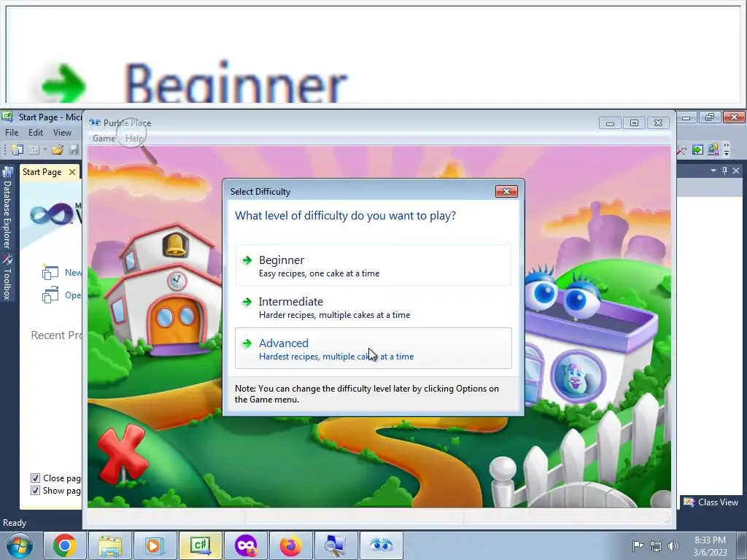
Task: Open the Game menu in Purble Place
Action: (104, 138)
